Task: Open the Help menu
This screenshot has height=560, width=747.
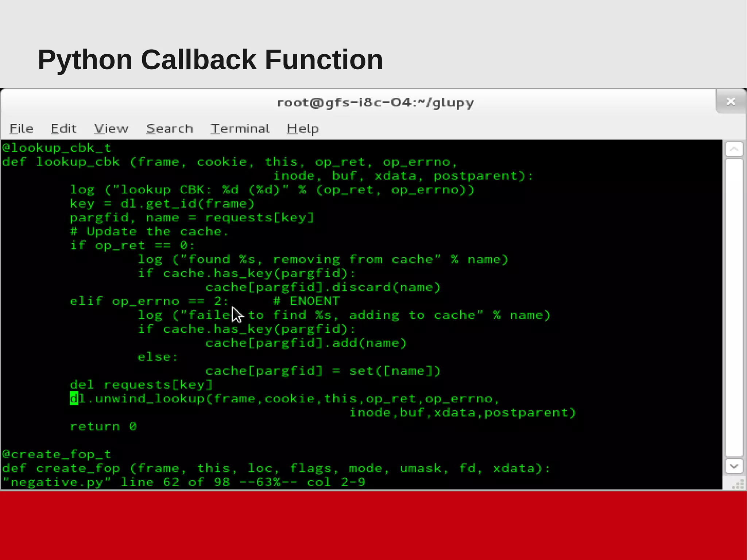Action: pos(303,129)
